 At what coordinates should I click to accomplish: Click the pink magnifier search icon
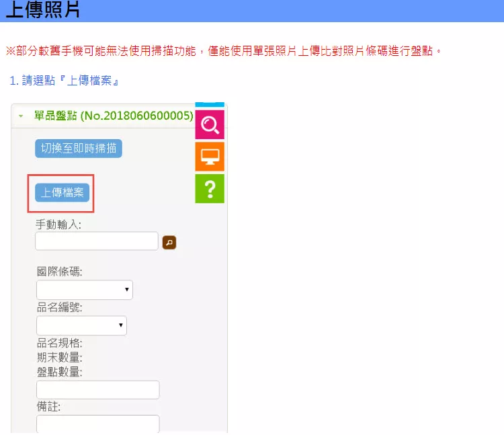pos(209,125)
